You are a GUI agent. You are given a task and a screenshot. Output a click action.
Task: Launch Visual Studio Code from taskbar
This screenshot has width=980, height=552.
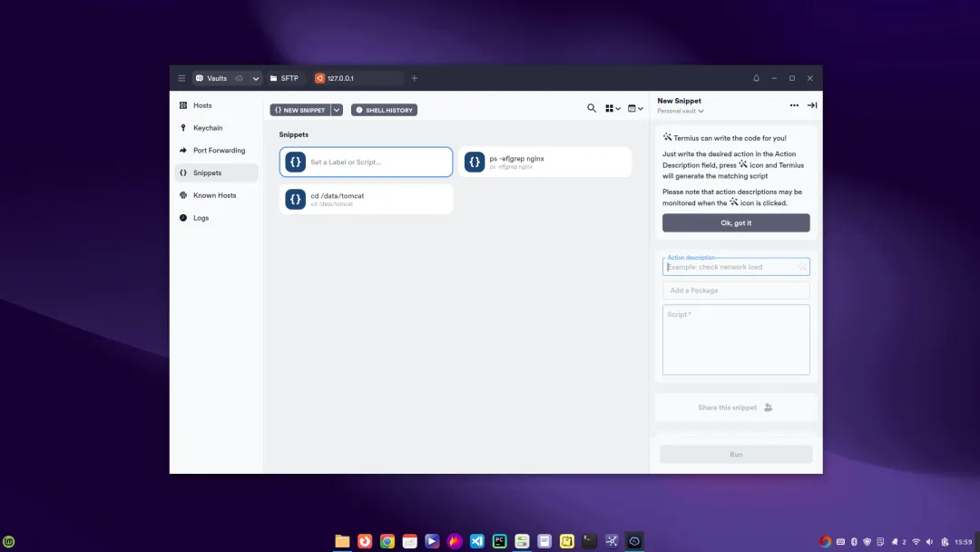tap(477, 541)
